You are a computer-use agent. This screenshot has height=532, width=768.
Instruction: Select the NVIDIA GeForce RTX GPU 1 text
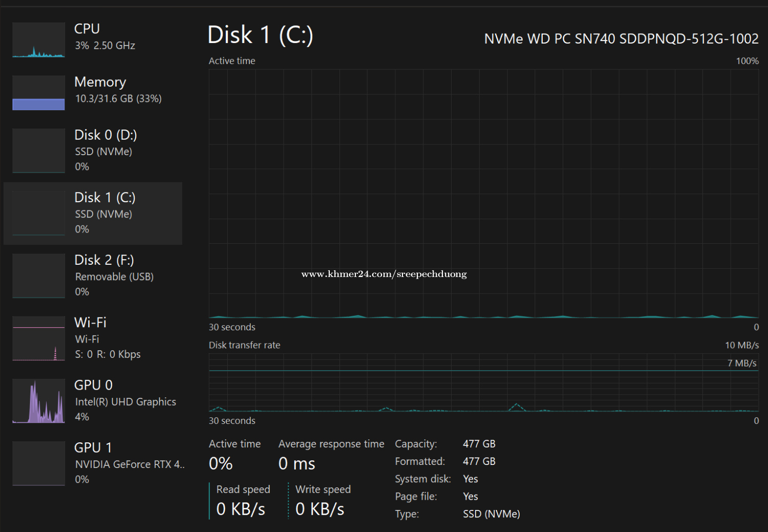(129, 464)
